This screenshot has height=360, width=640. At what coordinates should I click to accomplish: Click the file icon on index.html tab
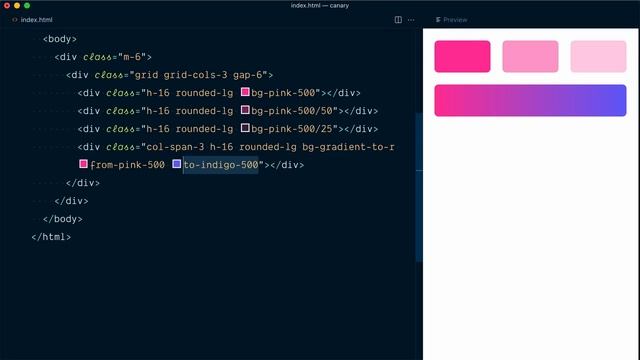(15, 20)
